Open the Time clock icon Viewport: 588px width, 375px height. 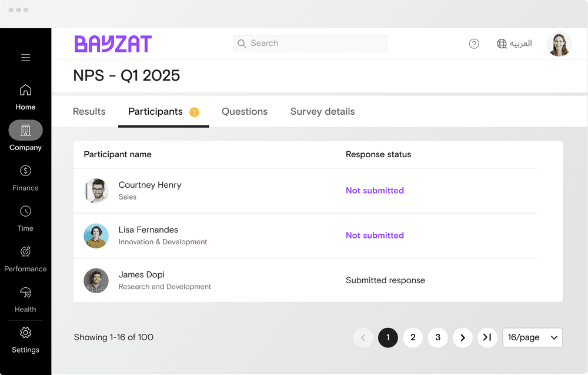(25, 211)
